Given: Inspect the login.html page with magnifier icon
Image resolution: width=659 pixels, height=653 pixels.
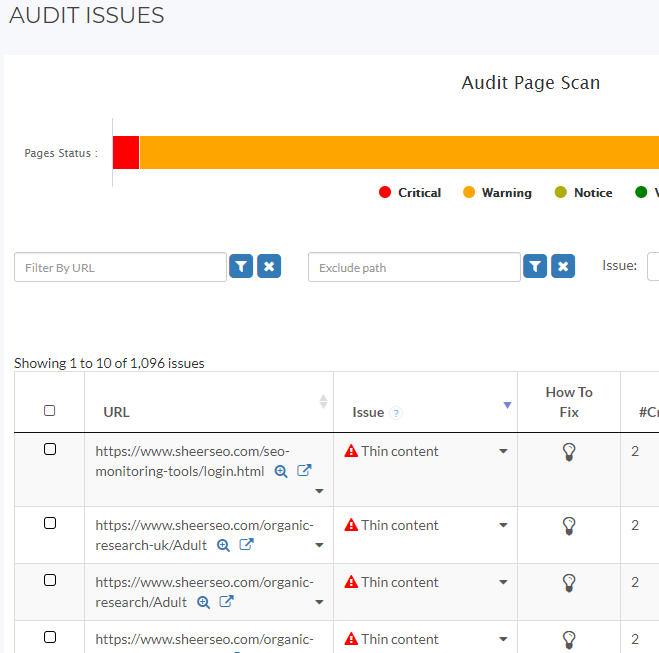Looking at the screenshot, I should point(281,471).
